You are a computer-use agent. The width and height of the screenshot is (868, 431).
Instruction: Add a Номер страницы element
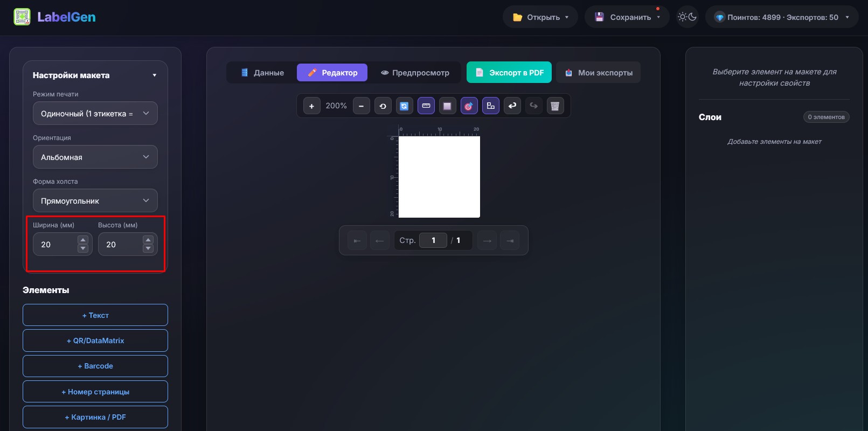(95, 392)
